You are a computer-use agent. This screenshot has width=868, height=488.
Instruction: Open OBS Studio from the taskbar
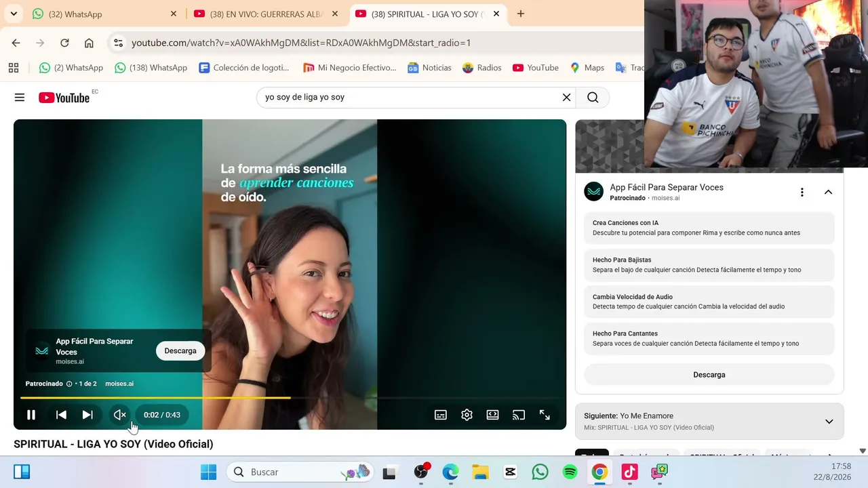(422, 472)
